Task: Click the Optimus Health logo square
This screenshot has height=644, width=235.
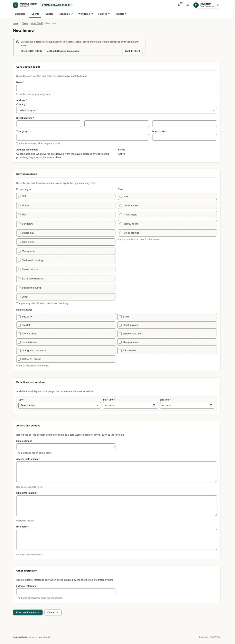Action: point(15,5)
